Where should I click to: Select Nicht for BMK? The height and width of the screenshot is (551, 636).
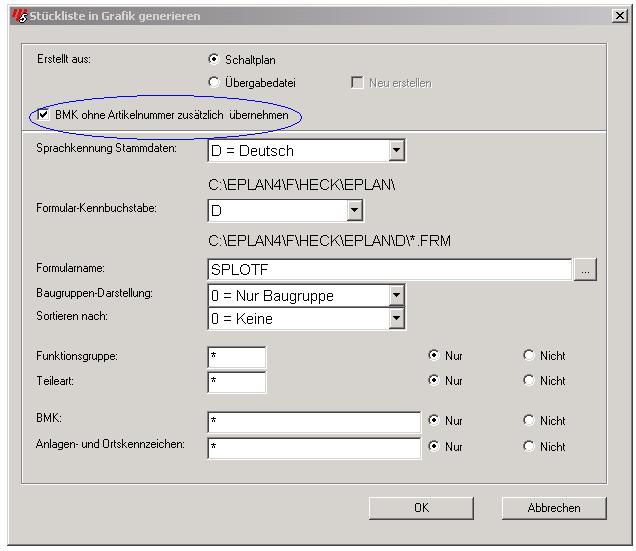pyautogui.click(x=529, y=420)
